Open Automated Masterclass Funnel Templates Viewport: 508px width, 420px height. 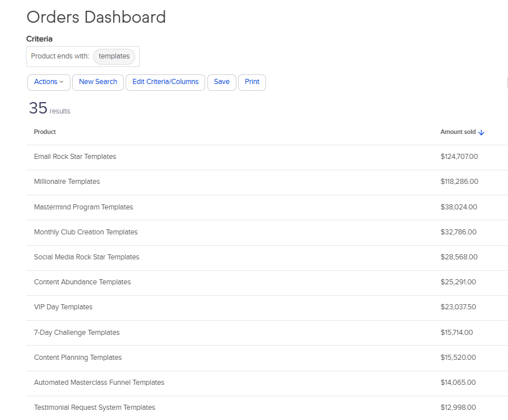[x=99, y=383]
